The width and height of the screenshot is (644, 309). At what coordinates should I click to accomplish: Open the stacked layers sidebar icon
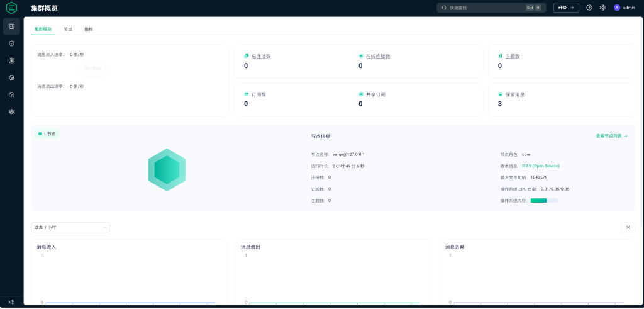coord(11,111)
